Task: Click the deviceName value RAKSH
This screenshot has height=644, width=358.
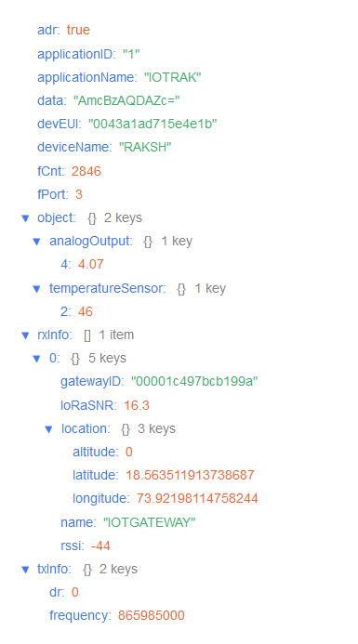Action: click(x=145, y=147)
